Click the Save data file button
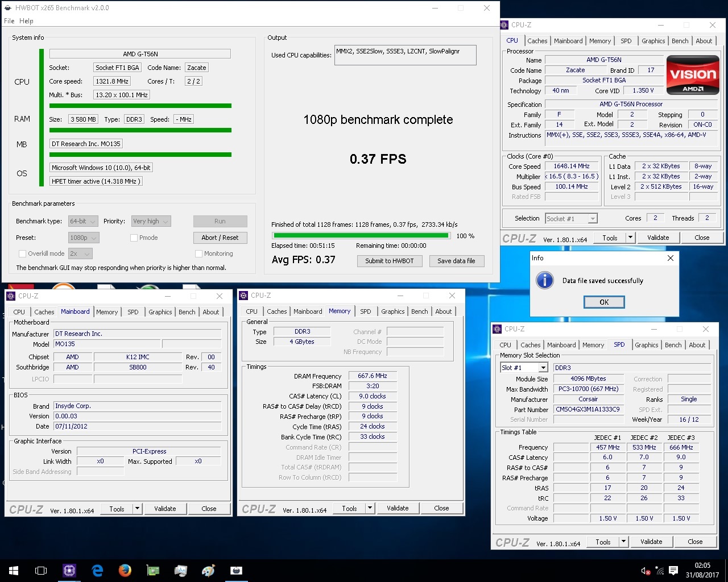 tap(456, 261)
